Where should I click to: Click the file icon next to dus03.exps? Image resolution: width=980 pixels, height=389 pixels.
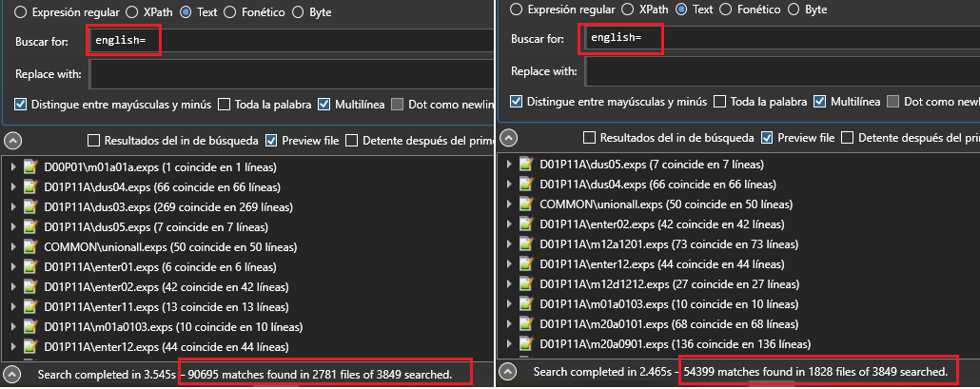tap(30, 207)
